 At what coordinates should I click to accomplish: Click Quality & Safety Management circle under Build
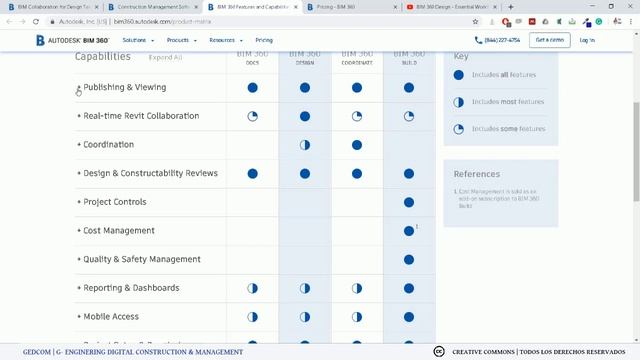pos(409,260)
